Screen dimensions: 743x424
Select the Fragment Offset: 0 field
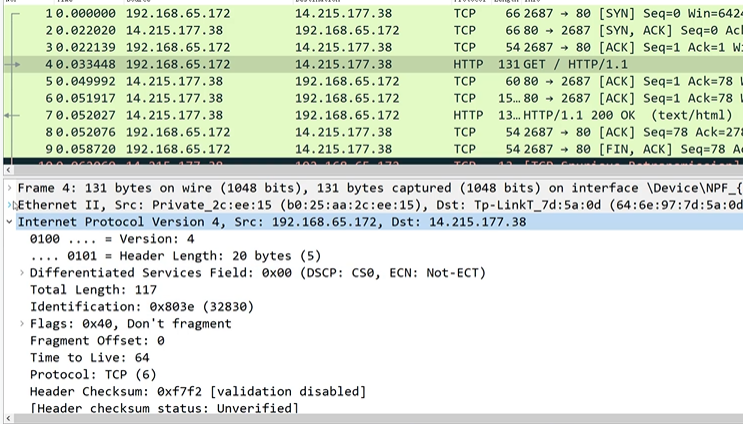coord(97,340)
